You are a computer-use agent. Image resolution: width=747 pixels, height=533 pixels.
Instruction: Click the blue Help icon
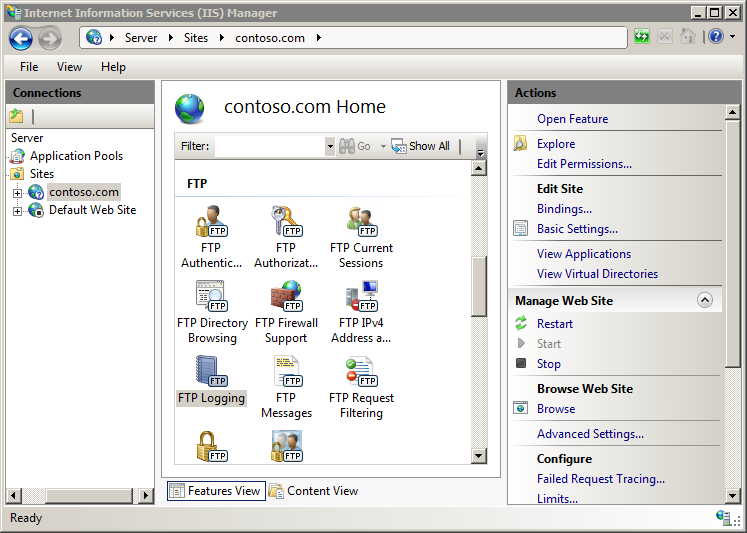coord(716,36)
